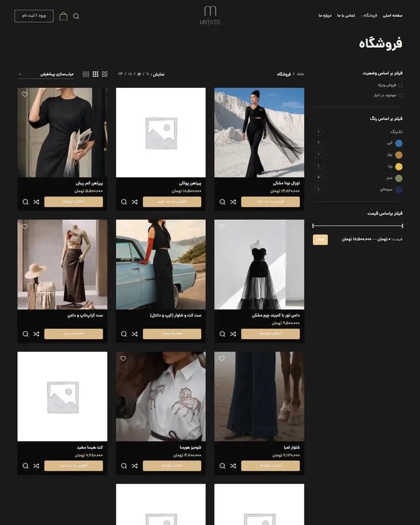Quick view 'شومیز هورسا' magnifier icon

124,466
